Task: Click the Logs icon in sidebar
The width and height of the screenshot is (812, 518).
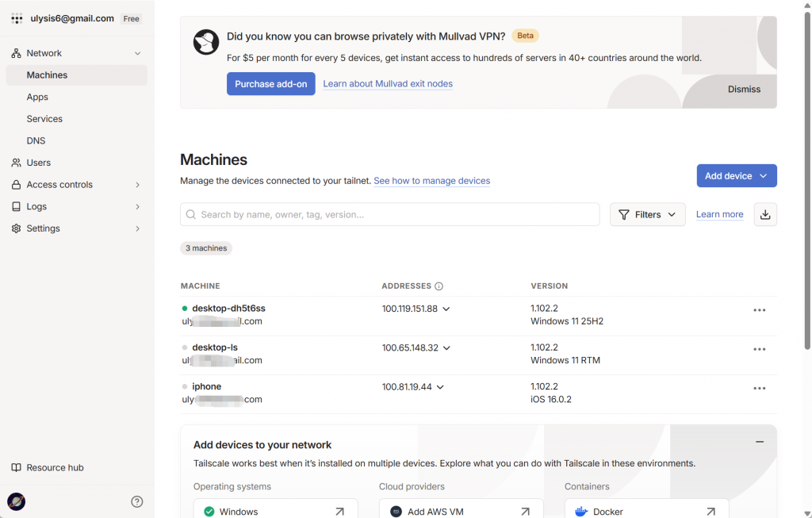Action: coord(16,206)
